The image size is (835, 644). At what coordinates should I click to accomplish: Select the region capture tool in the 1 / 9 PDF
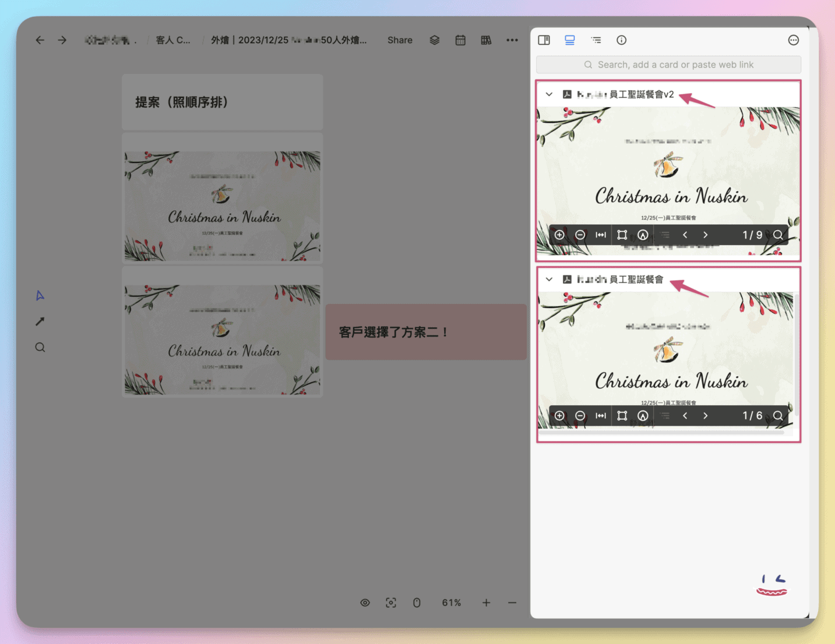point(622,235)
